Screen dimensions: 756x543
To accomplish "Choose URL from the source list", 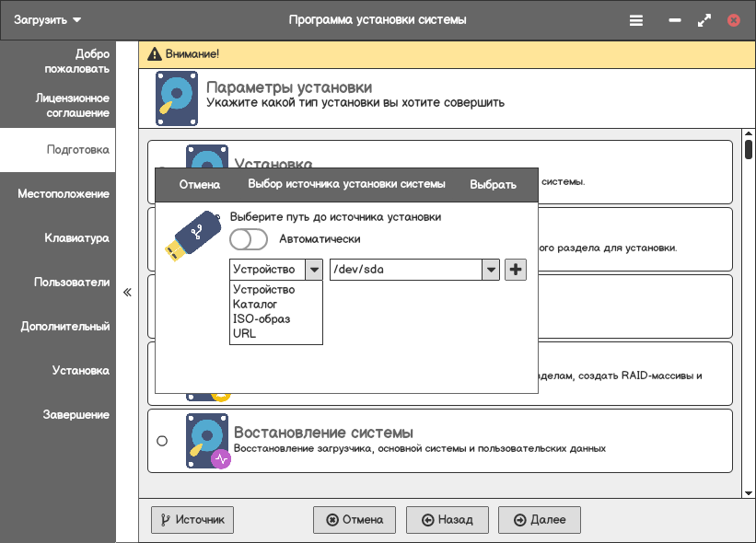I will pos(245,333).
